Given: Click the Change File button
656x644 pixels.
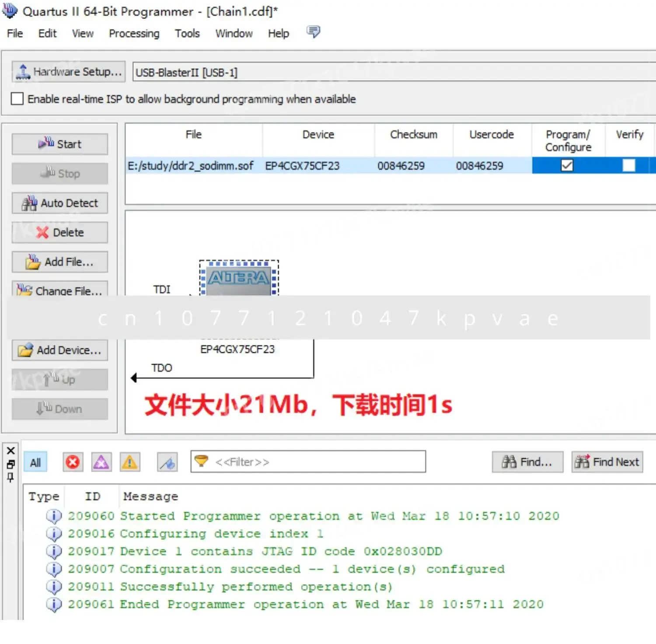Looking at the screenshot, I should (x=60, y=289).
